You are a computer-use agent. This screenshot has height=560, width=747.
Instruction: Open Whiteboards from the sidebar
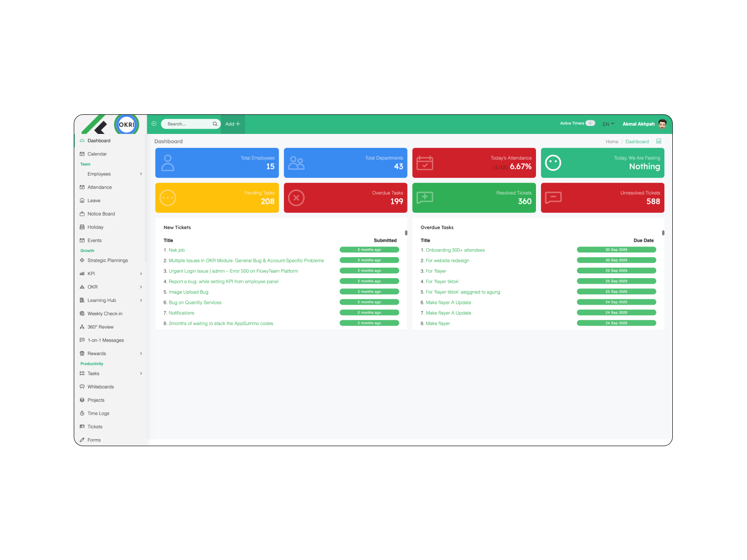point(100,387)
